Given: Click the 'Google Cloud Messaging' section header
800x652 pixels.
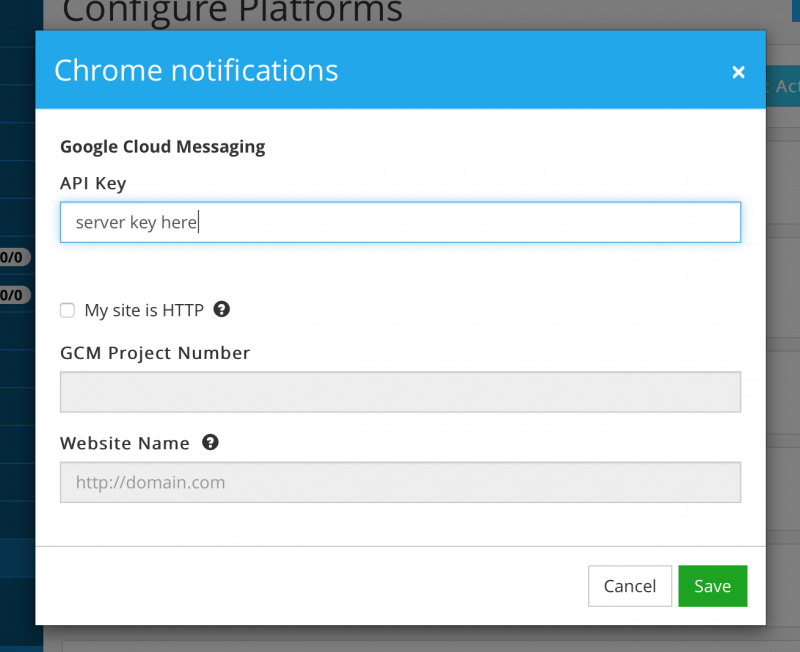Looking at the screenshot, I should coord(162,146).
